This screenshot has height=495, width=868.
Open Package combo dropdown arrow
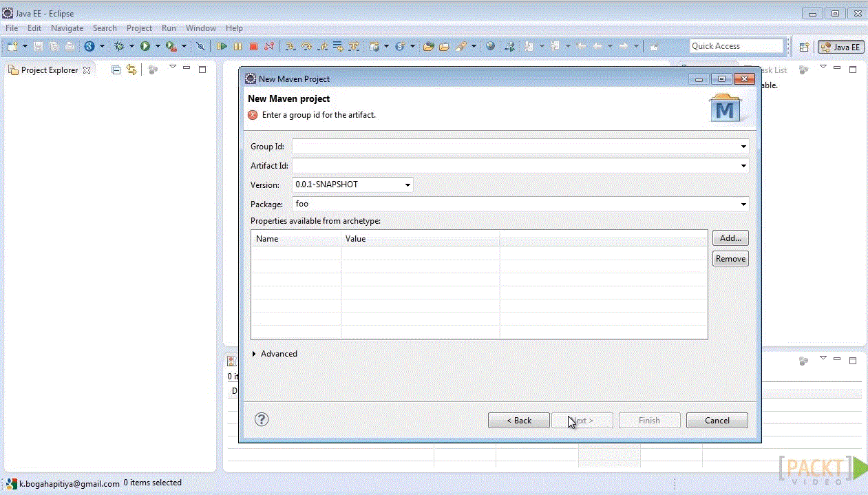point(743,204)
